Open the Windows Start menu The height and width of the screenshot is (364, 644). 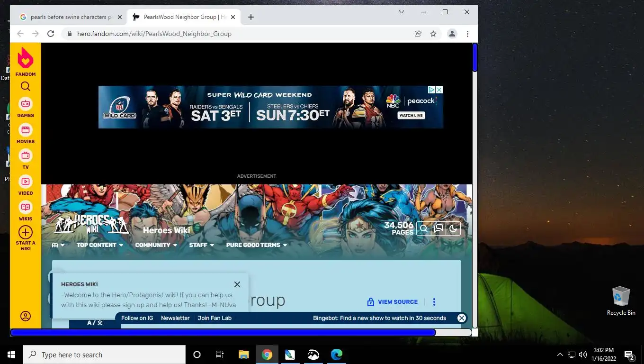click(11, 355)
